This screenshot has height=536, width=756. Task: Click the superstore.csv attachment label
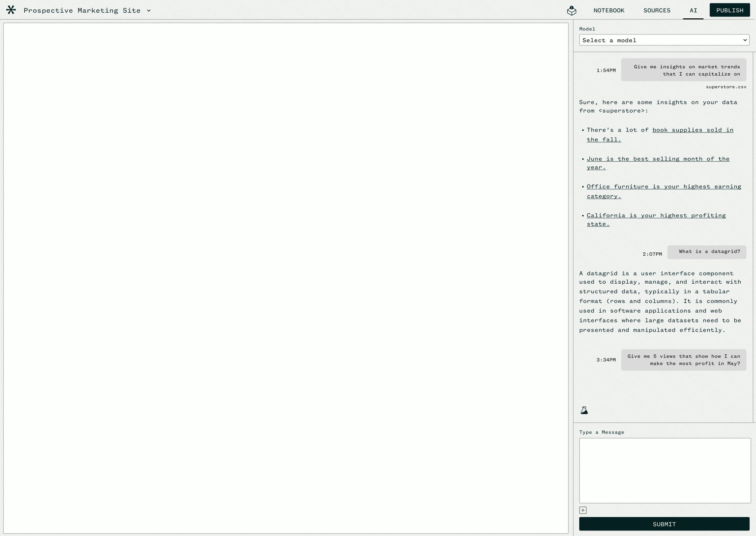click(x=726, y=87)
